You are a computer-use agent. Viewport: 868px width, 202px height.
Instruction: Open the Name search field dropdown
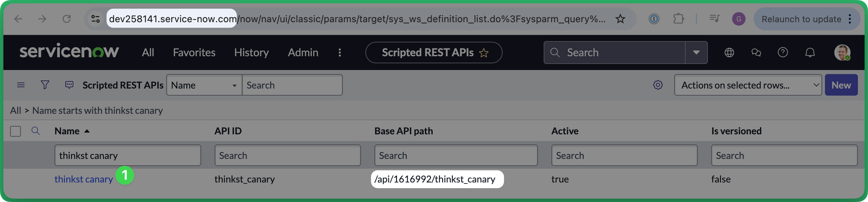204,85
